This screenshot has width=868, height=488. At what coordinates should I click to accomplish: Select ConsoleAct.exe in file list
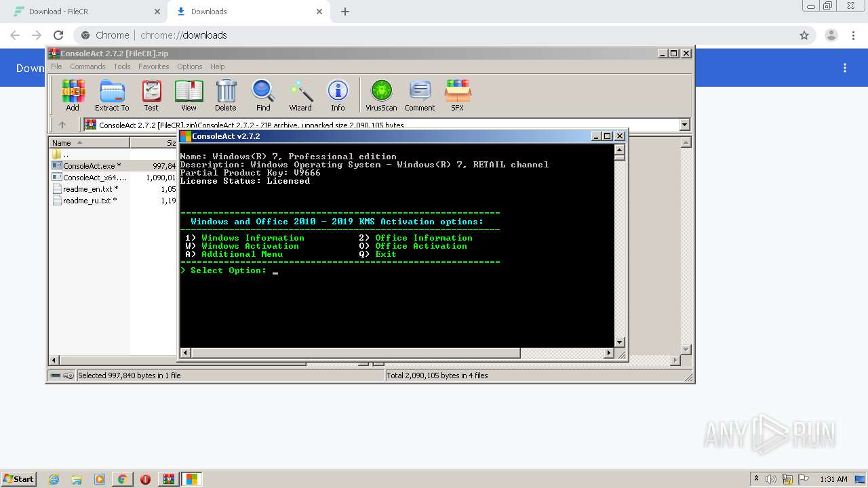92,166
